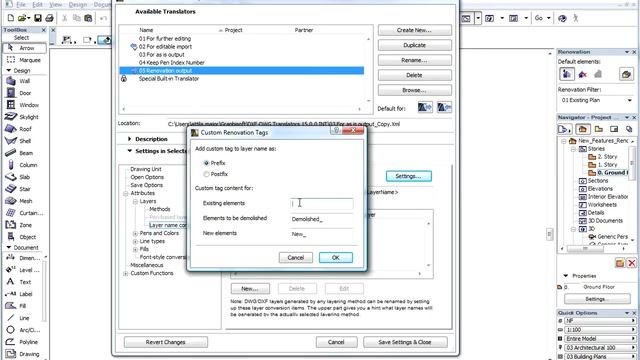Select Save Options in settings tree
The width and height of the screenshot is (640, 360).
pos(147,185)
